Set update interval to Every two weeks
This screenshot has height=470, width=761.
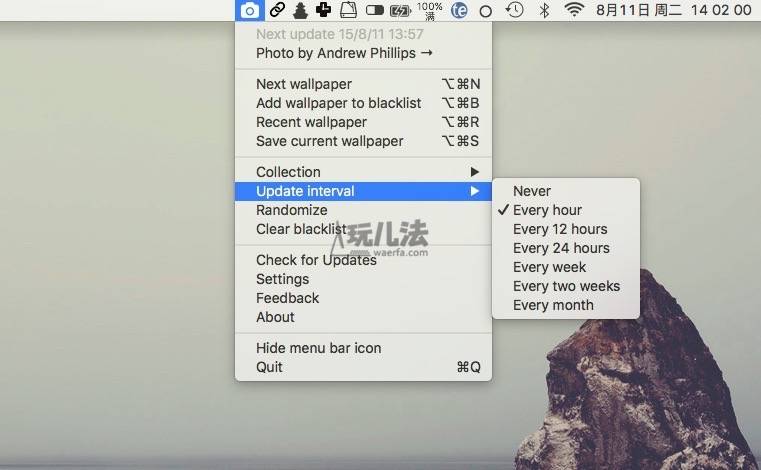[566, 286]
